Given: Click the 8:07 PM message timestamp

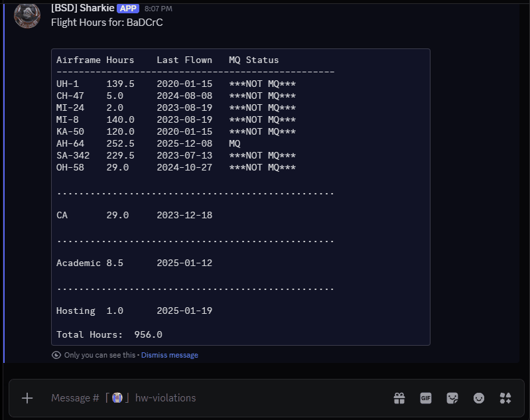Looking at the screenshot, I should point(158,9).
